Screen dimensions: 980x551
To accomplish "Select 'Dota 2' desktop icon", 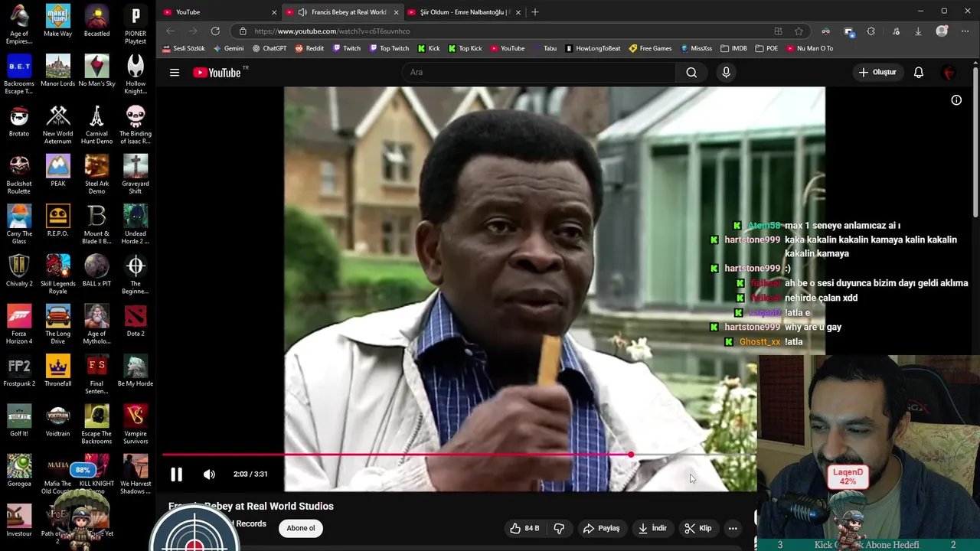I will point(136,321).
